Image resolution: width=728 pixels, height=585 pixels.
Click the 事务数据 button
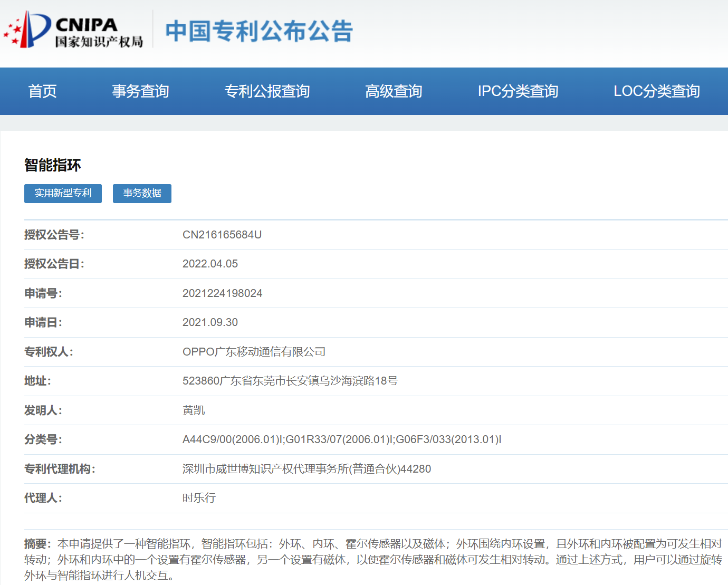pos(141,194)
